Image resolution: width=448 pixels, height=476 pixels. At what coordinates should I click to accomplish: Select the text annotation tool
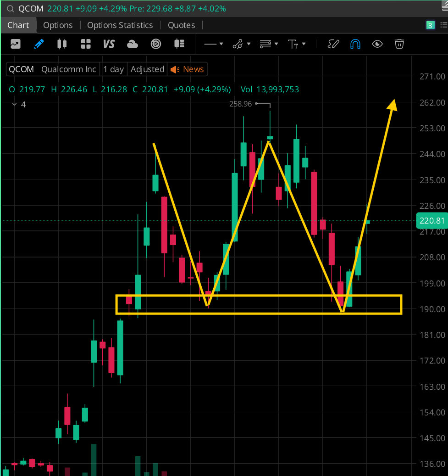coord(293,45)
